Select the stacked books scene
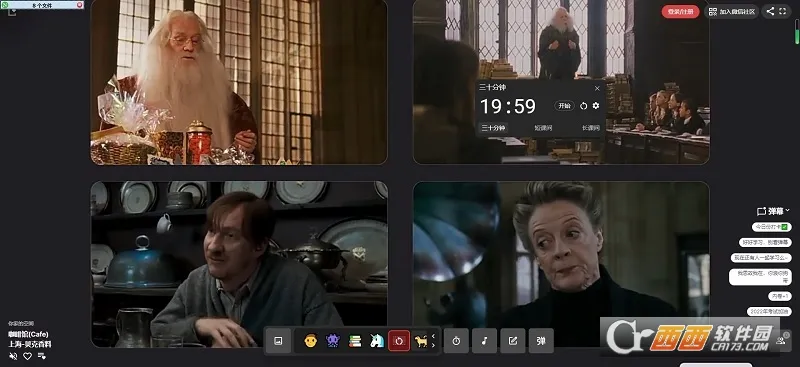This screenshot has width=800, height=367. [x=355, y=341]
